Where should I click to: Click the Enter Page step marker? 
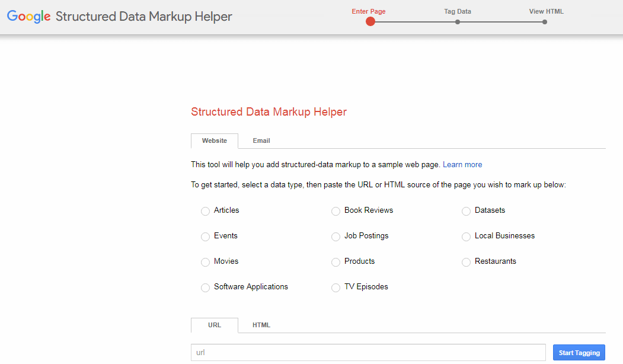click(370, 22)
